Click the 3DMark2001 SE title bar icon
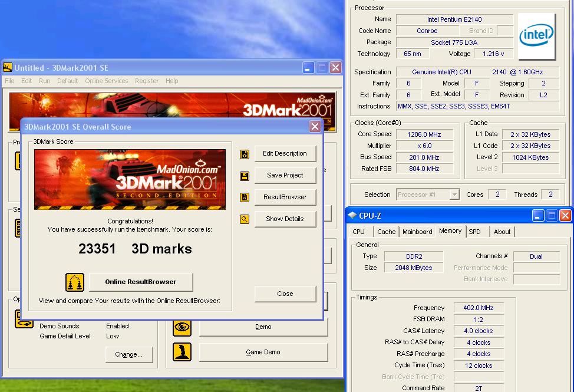574x392 pixels. tap(7, 67)
